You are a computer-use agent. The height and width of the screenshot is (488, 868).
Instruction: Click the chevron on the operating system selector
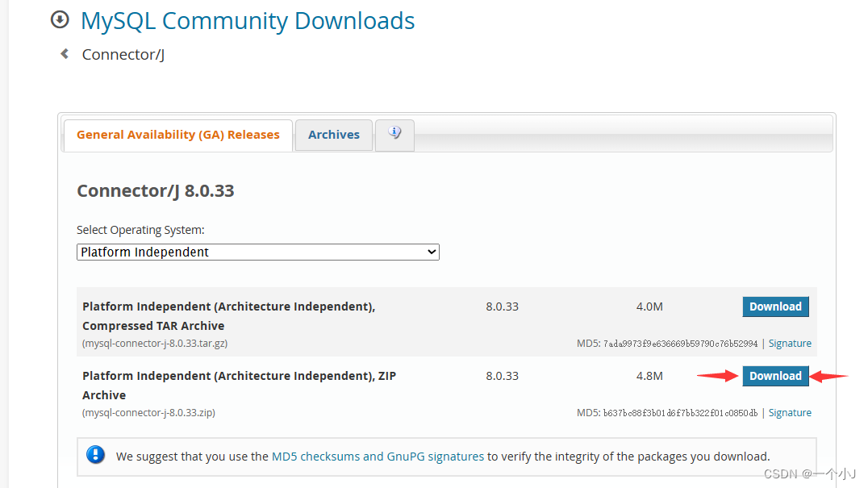click(430, 252)
